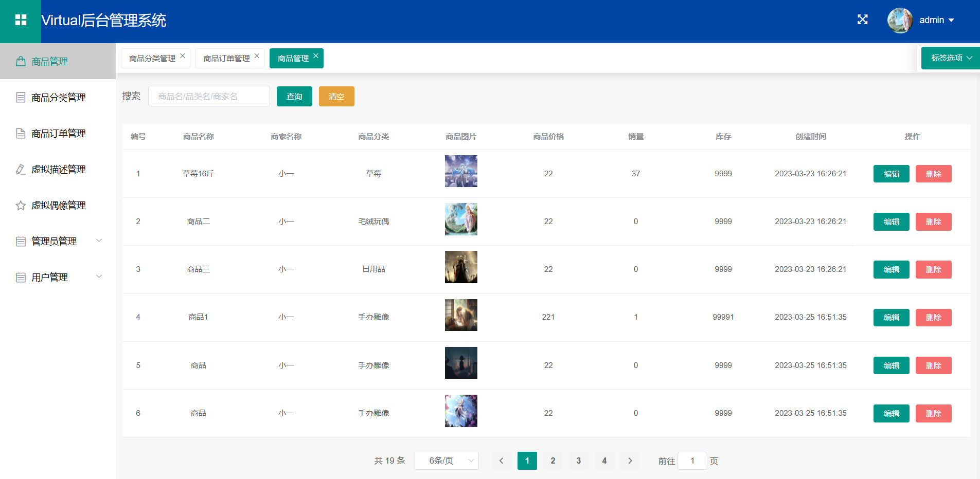Click the document icon beside 商品订单管理
980x479 pixels.
point(21,133)
